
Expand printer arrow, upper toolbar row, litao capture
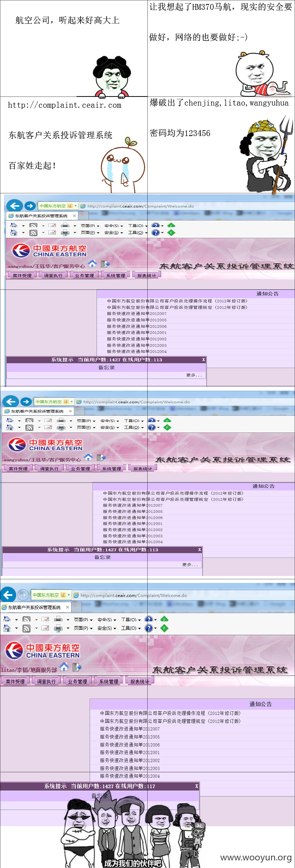tap(68, 620)
